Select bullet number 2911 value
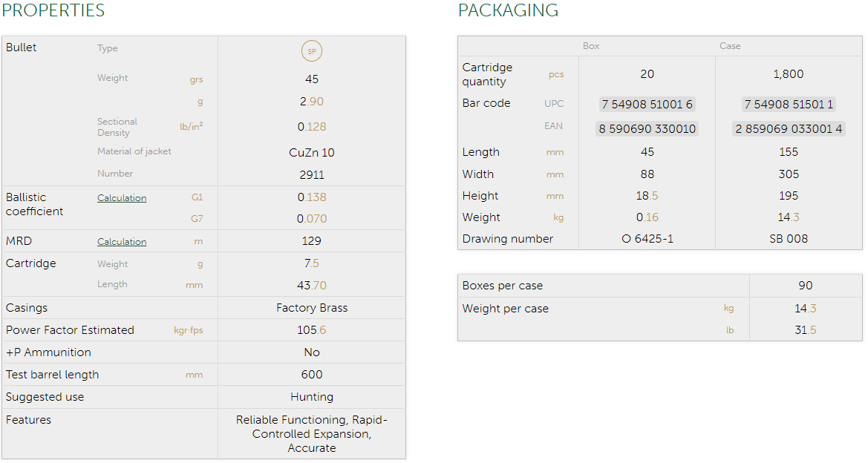Viewport: 868px width, 463px height. (x=312, y=175)
